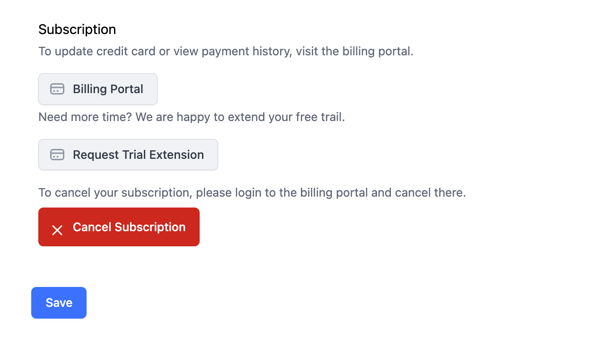Viewport: 615px width, 364px height.
Task: Click the Subscription section heading
Action: [x=77, y=29]
